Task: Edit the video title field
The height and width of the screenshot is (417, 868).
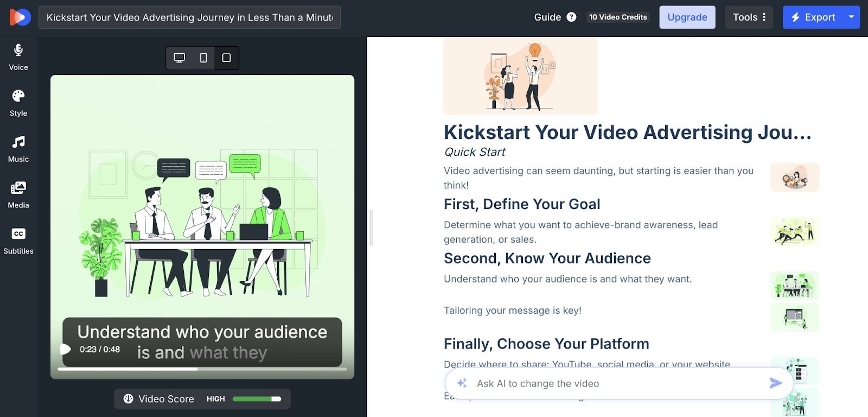Action: point(189,17)
